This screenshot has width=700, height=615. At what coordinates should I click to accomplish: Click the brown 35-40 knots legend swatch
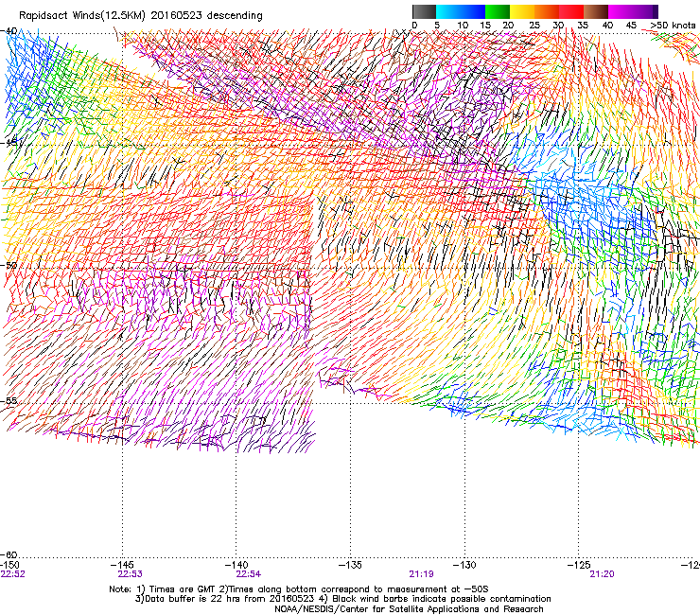pyautogui.click(x=596, y=11)
